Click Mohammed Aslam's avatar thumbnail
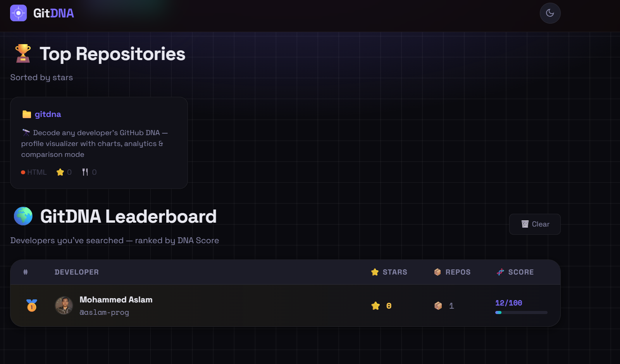Image resolution: width=620 pixels, height=364 pixels. (x=64, y=306)
